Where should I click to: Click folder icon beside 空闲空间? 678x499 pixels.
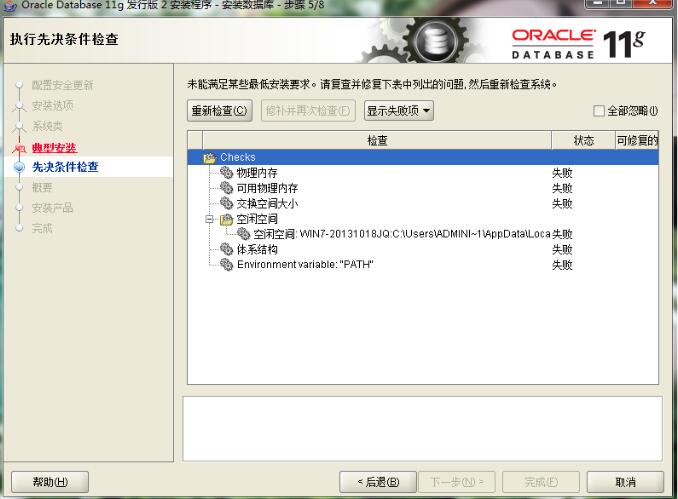pyautogui.click(x=227, y=219)
